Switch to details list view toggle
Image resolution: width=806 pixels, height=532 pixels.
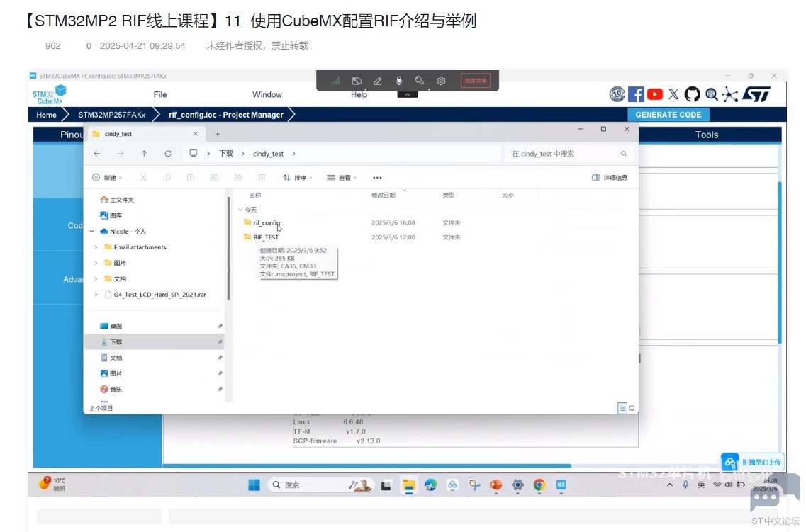tap(622, 408)
